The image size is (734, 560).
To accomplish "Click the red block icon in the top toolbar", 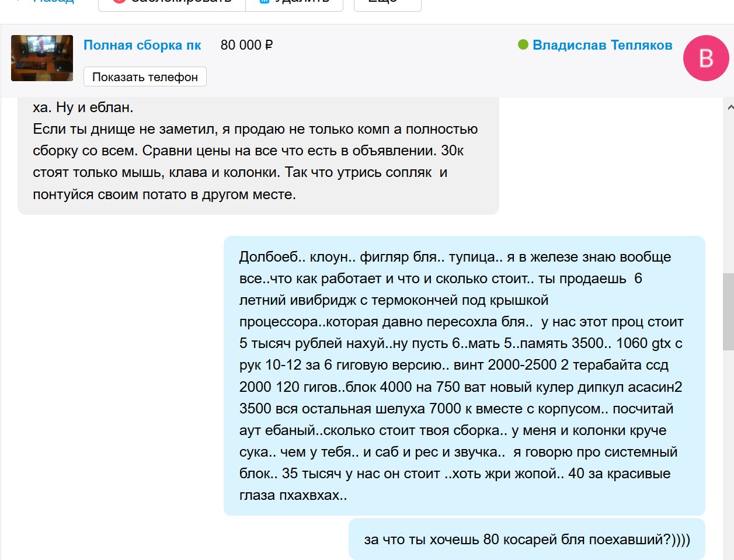I will point(119,2).
